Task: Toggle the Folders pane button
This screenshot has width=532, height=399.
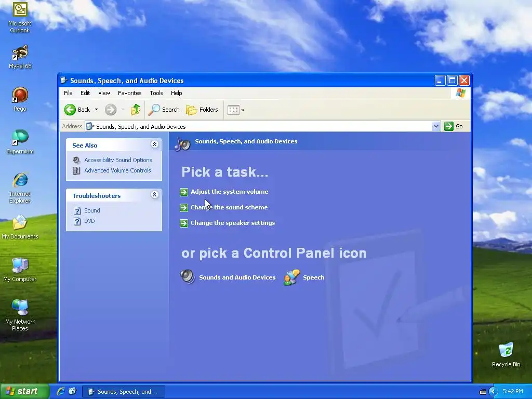Action: point(202,110)
